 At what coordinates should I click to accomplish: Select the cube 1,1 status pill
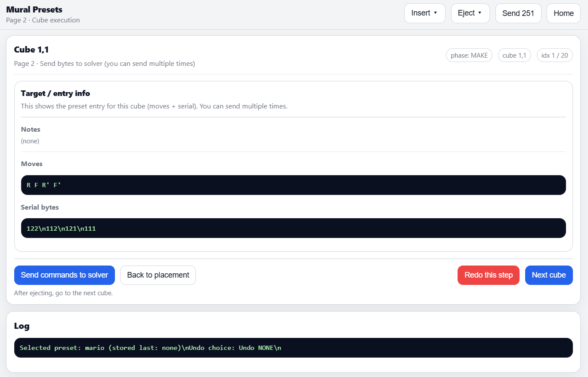tap(514, 56)
